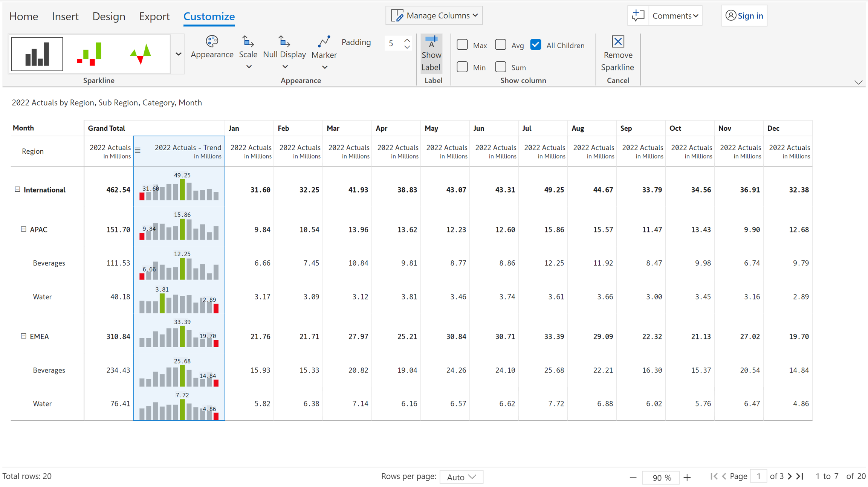The height and width of the screenshot is (487, 868).
Task: Click the Remove Sparkline icon
Action: tap(618, 41)
